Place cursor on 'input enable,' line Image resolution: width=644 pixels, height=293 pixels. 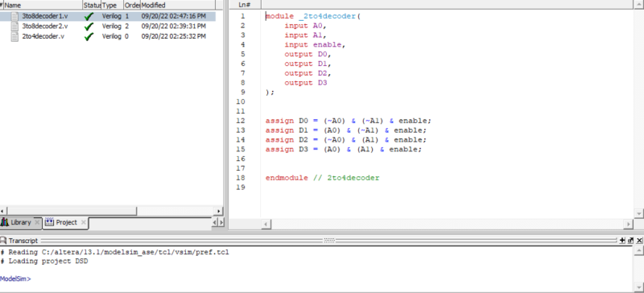(315, 45)
